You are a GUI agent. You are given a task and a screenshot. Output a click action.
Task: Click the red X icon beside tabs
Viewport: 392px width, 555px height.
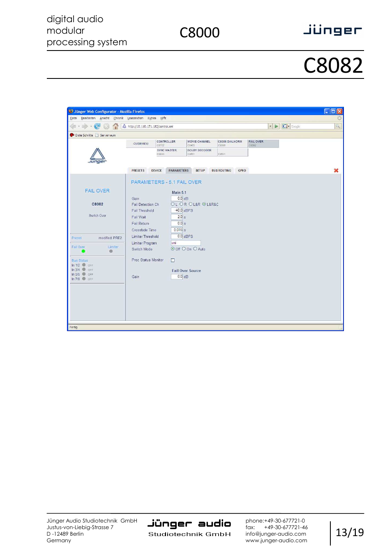coord(336,170)
